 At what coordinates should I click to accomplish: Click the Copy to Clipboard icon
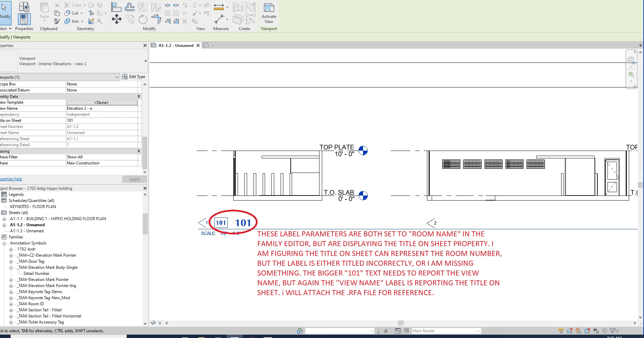(57, 13)
